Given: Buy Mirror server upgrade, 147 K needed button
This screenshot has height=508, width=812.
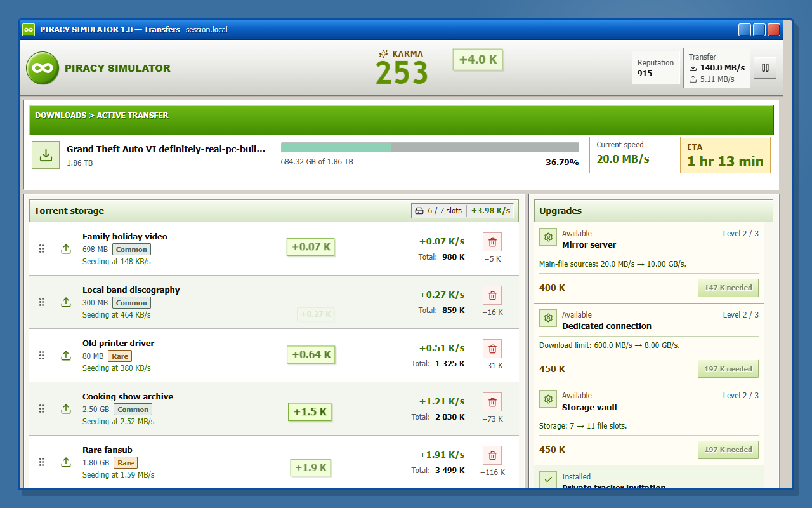Looking at the screenshot, I should 728,288.
